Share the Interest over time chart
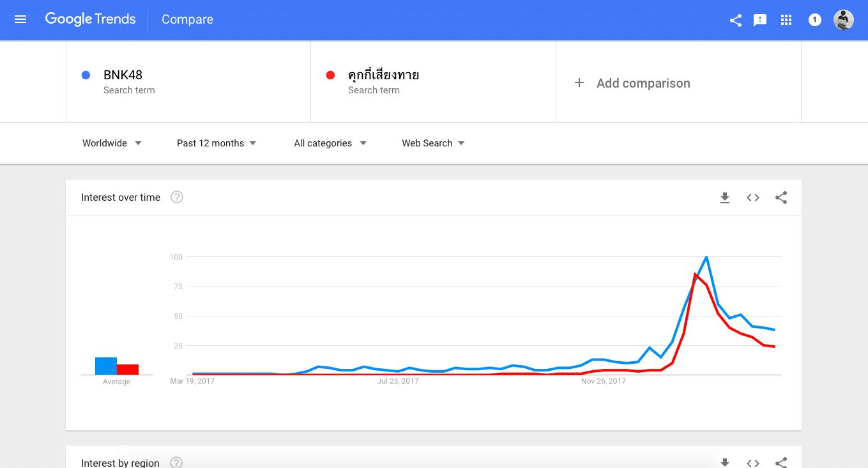This screenshot has height=468, width=868. point(781,198)
